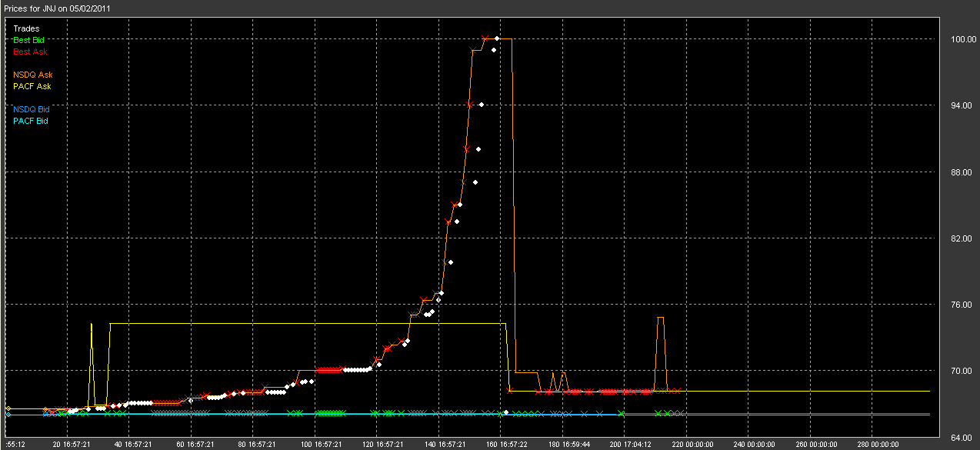Viewport: 980px width, 450px height.
Task: Select the 'Best Ask' legend label
Action: (x=29, y=52)
